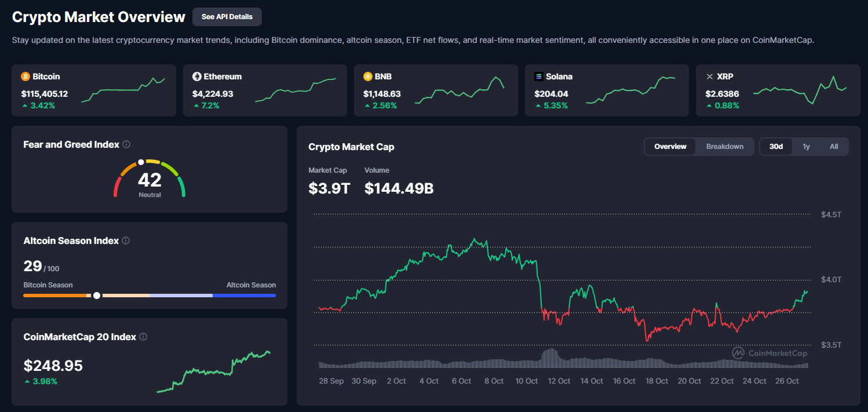The height and width of the screenshot is (412, 868).
Task: Select the 1y time range
Action: click(x=806, y=147)
